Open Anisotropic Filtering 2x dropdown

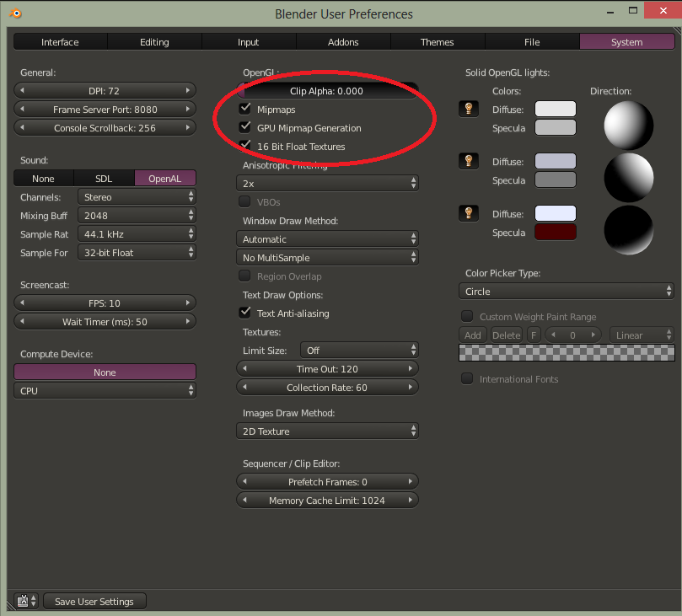click(328, 184)
